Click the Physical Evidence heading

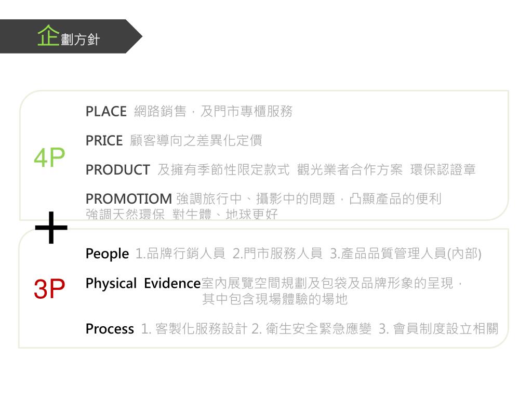coord(143,284)
